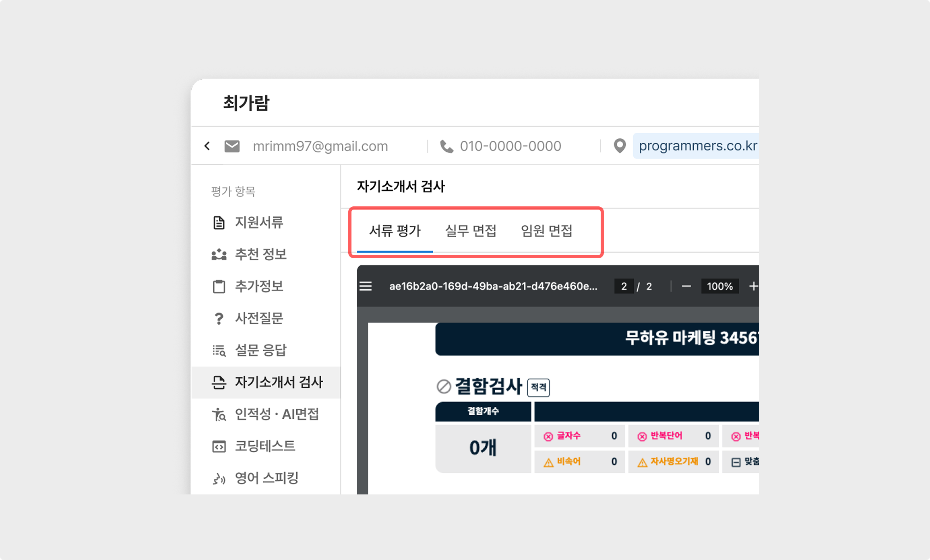
Task: Open the 추천 정보 sidebar item
Action: tap(260, 254)
